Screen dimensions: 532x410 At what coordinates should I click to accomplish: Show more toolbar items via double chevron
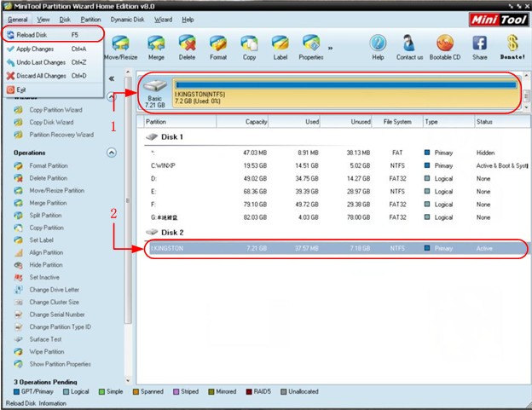330,49
